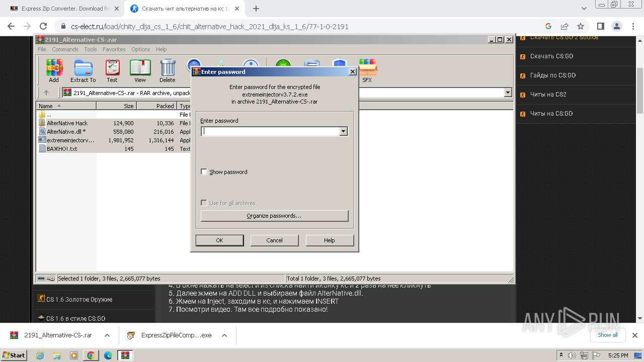
Task: Open the Options menu
Action: point(141,49)
